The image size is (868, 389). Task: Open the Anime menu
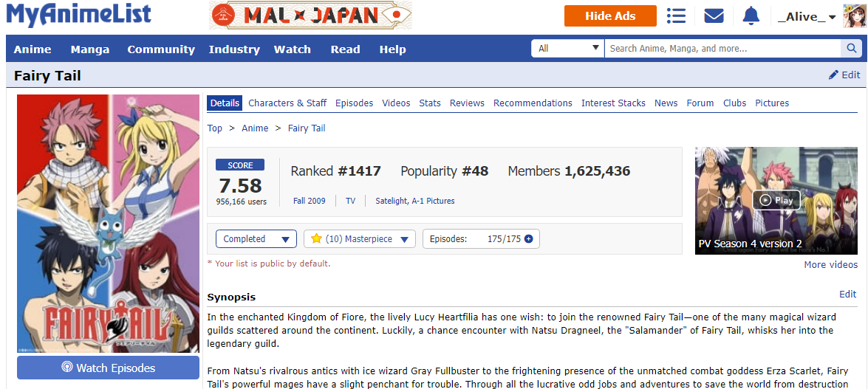coord(33,49)
